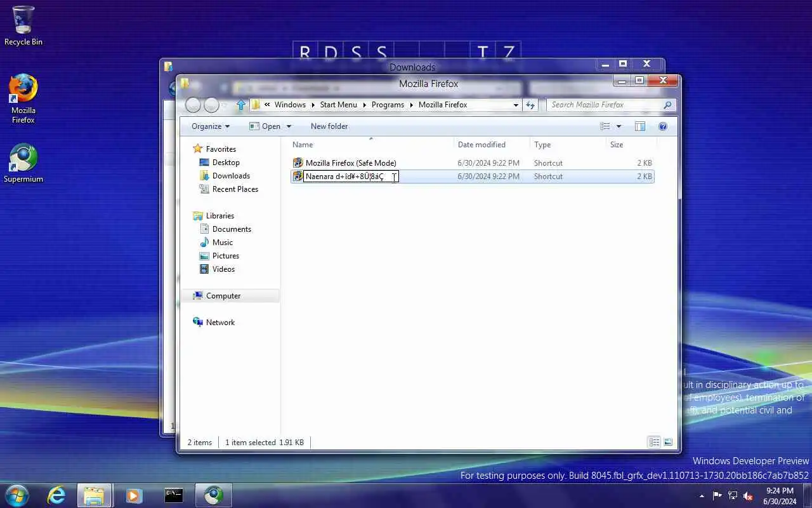This screenshot has height=508, width=812.
Task: Select Favorites in navigation pane
Action: point(221,149)
